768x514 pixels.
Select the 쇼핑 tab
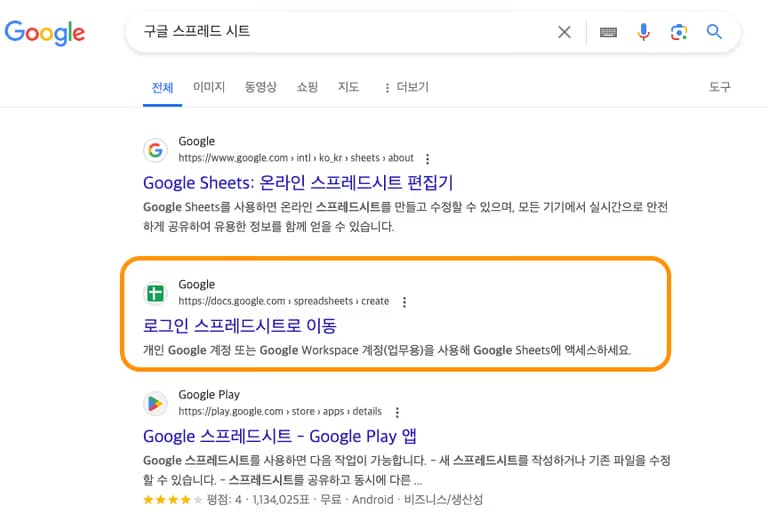(x=307, y=87)
